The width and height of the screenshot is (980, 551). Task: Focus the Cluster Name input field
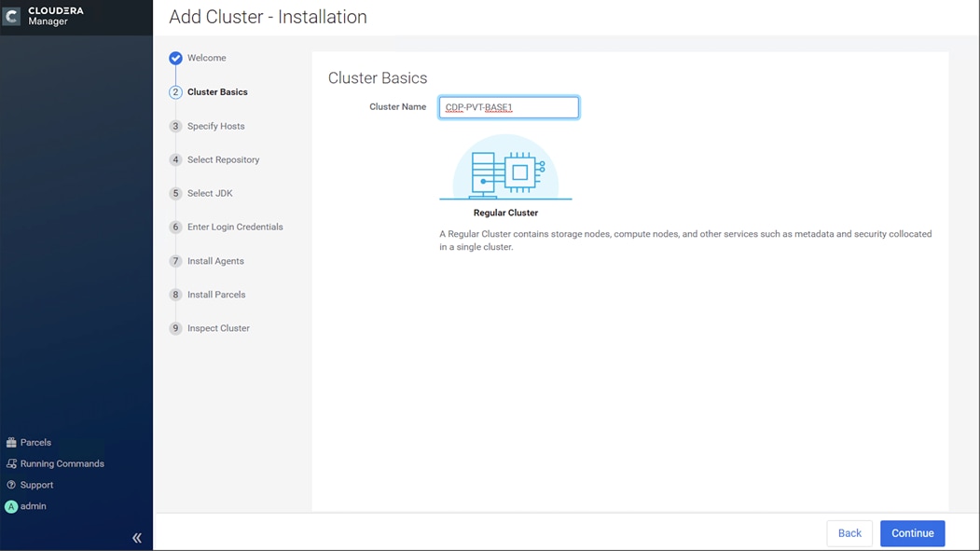[509, 107]
